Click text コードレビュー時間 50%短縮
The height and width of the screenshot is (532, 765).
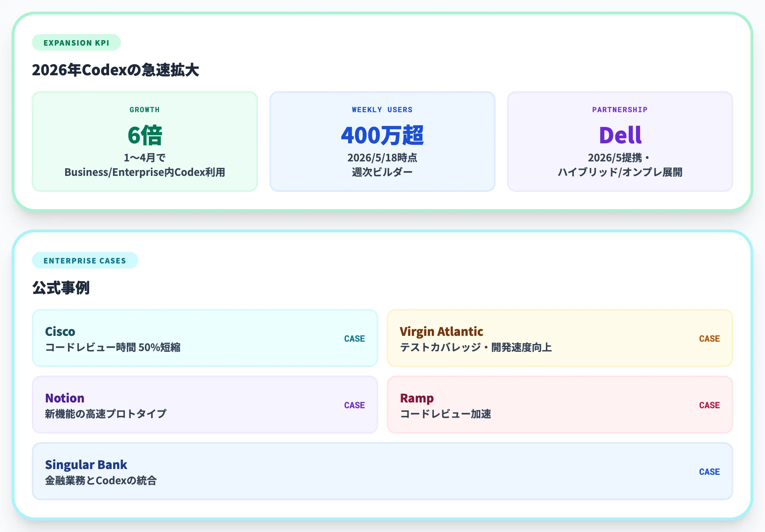[x=113, y=347]
